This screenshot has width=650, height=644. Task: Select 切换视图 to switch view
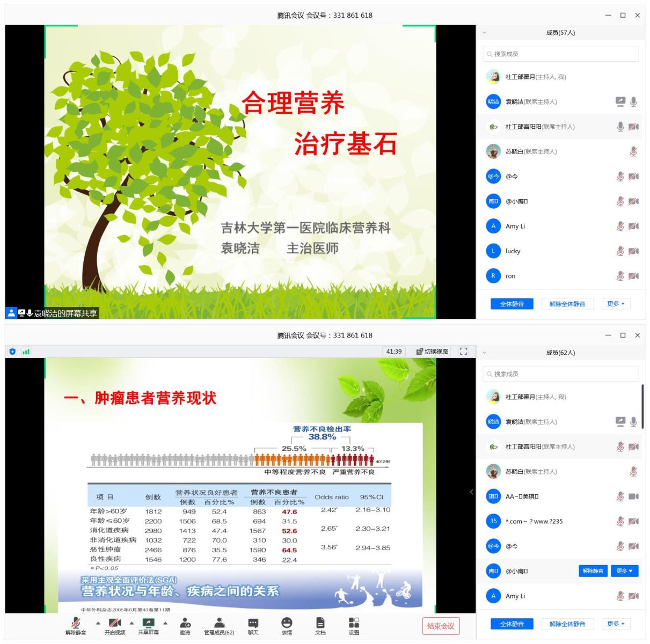[433, 352]
